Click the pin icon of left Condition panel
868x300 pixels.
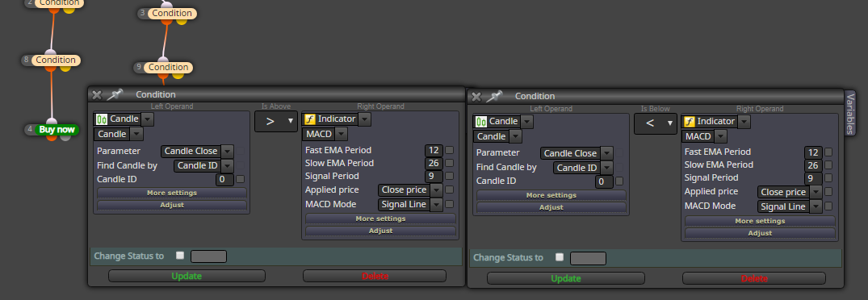pyautogui.click(x=114, y=94)
